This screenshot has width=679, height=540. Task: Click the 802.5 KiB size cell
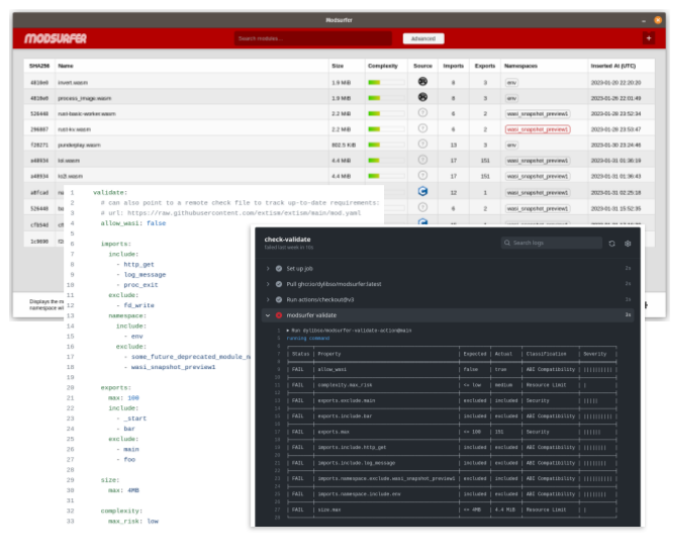[x=344, y=145]
